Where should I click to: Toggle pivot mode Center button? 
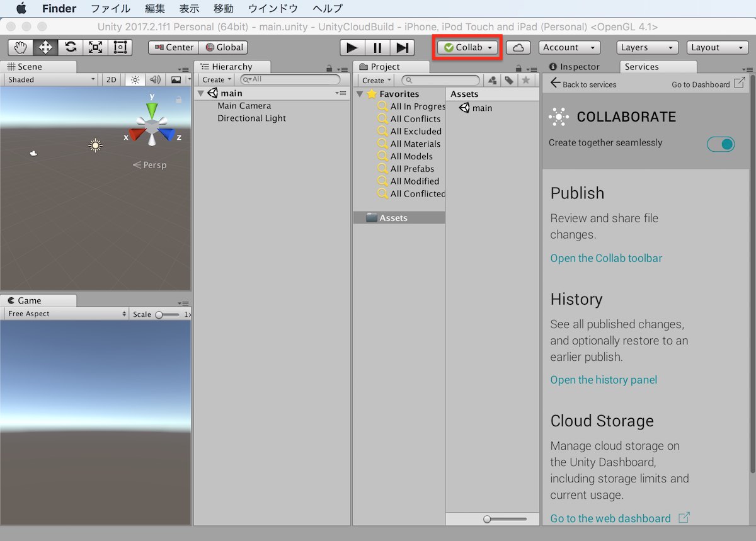[173, 47]
